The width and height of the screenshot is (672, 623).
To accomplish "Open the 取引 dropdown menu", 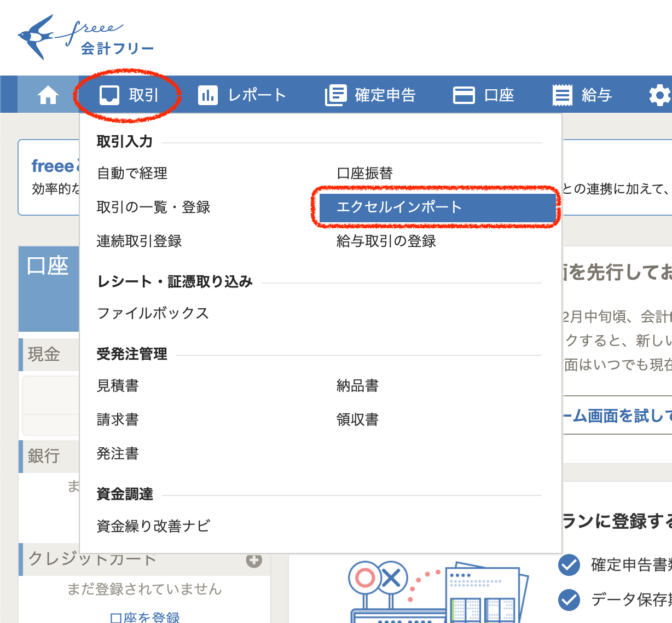I will 129,95.
